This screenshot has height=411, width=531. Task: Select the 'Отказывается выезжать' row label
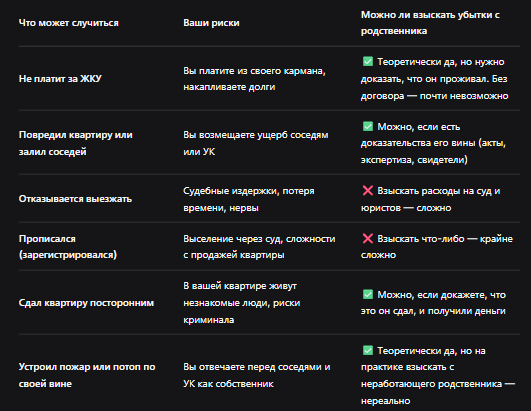pyautogui.click(x=75, y=199)
